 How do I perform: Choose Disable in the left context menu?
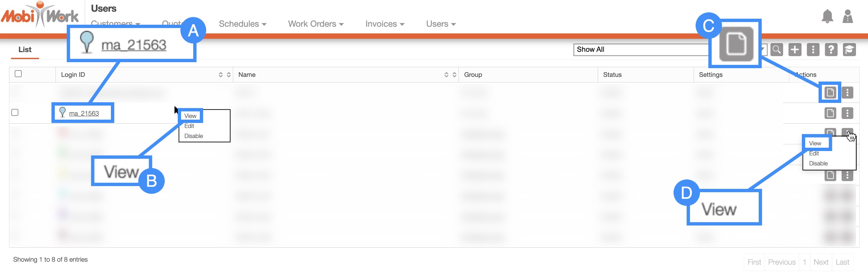(x=193, y=136)
